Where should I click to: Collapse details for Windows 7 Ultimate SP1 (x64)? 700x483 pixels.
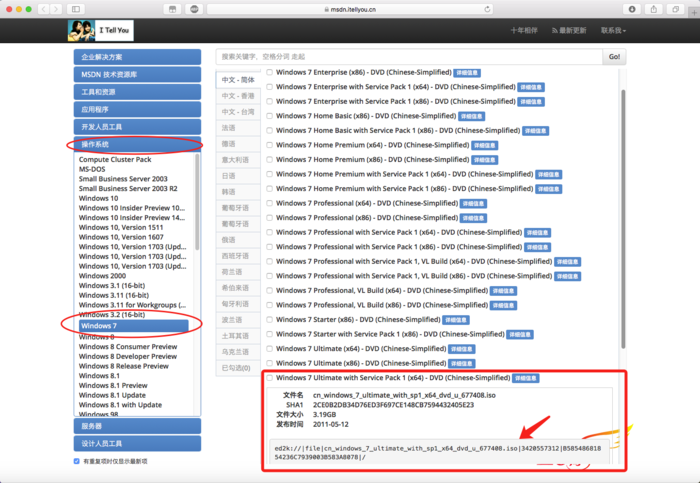525,378
